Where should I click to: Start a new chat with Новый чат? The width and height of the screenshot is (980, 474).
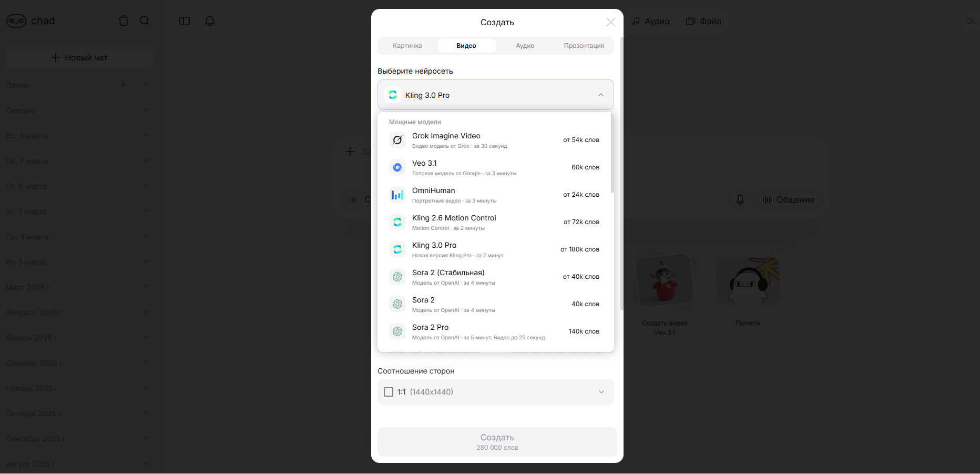(x=79, y=57)
